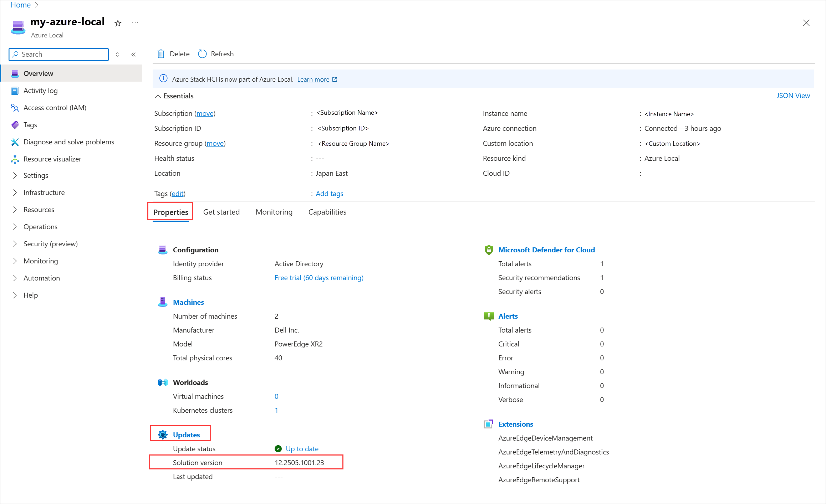The width and height of the screenshot is (826, 504).
Task: Expand the Settings section in the sidebar
Action: 36,175
